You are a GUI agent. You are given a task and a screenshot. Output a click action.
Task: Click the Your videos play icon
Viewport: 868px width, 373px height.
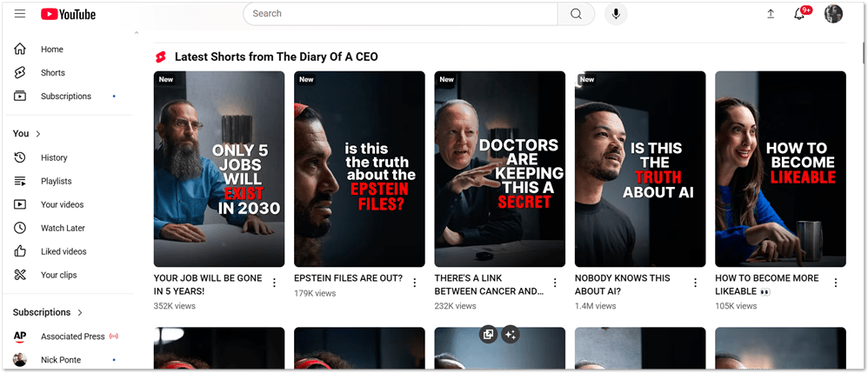20,204
